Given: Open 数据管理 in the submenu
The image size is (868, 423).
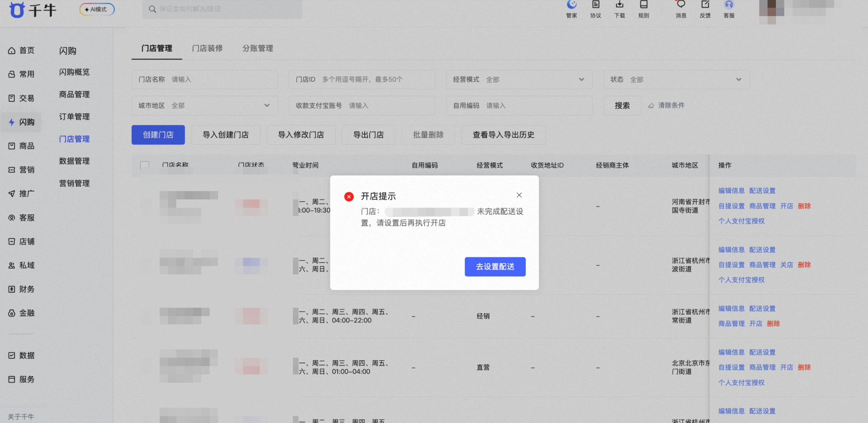Looking at the screenshot, I should pyautogui.click(x=74, y=161).
